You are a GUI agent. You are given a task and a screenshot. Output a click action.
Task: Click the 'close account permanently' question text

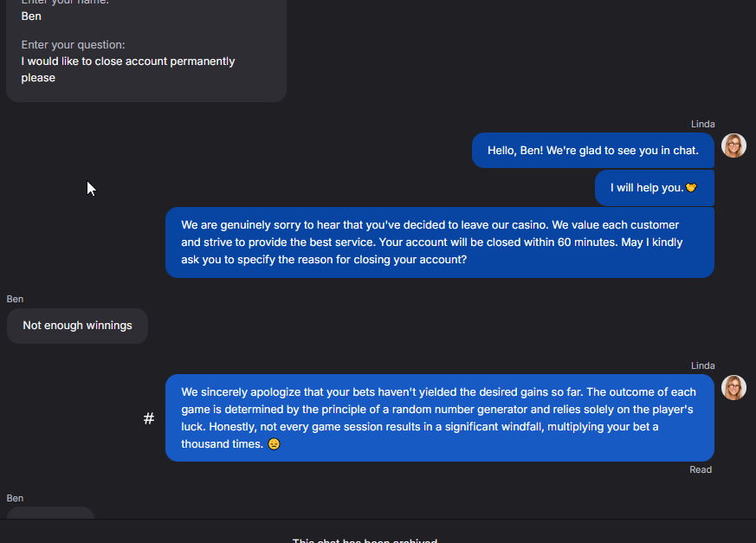(128, 69)
